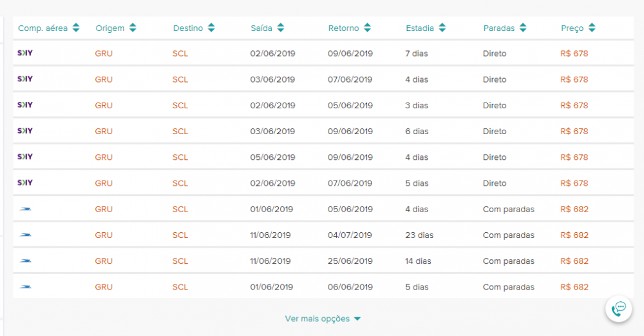
Task: Sort flights by Retorno date arrows
Action: tap(367, 28)
